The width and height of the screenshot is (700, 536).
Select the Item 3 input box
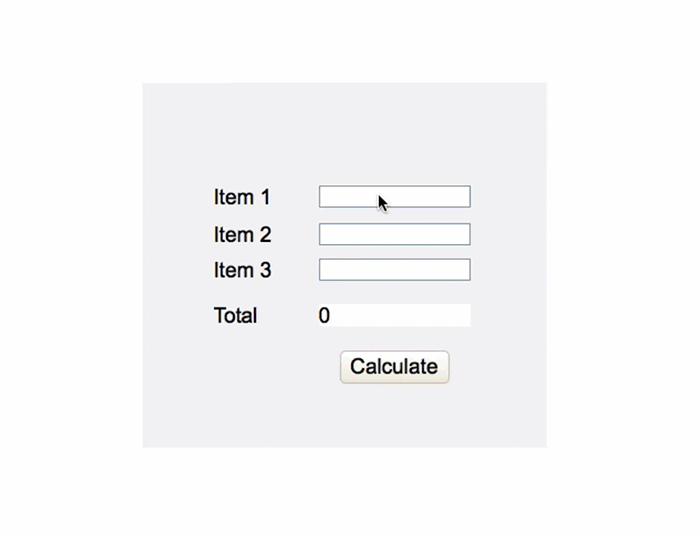pos(395,270)
